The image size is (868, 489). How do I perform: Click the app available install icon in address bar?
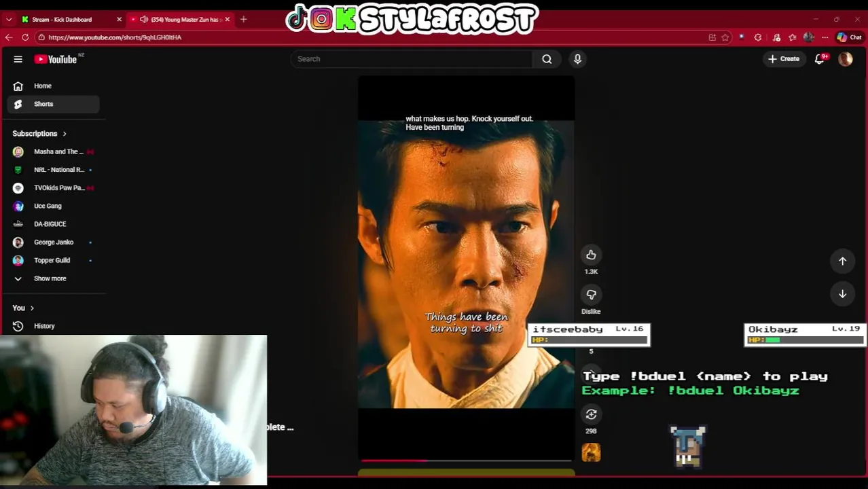[712, 37]
